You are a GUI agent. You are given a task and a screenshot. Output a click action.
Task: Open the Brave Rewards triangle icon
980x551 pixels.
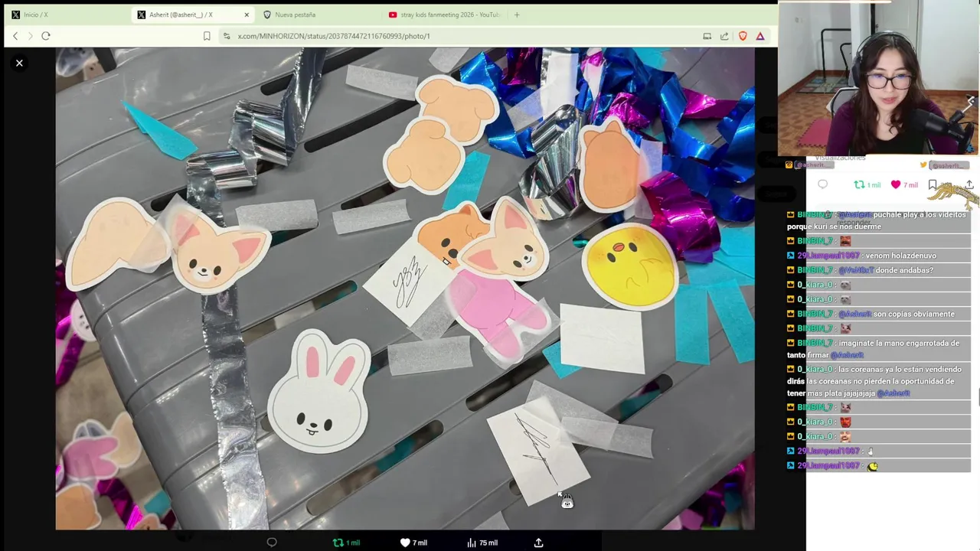(x=760, y=36)
